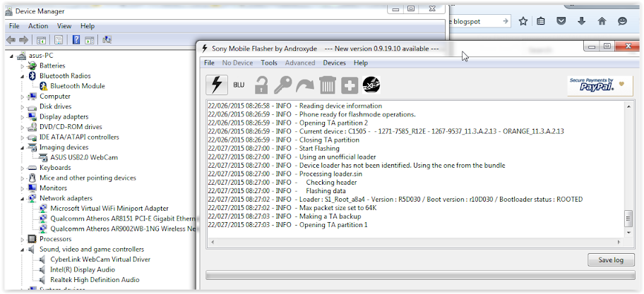Open Help menu in Sony Mobile Flasher
Image resolution: width=644 pixels, height=294 pixels.
click(361, 63)
